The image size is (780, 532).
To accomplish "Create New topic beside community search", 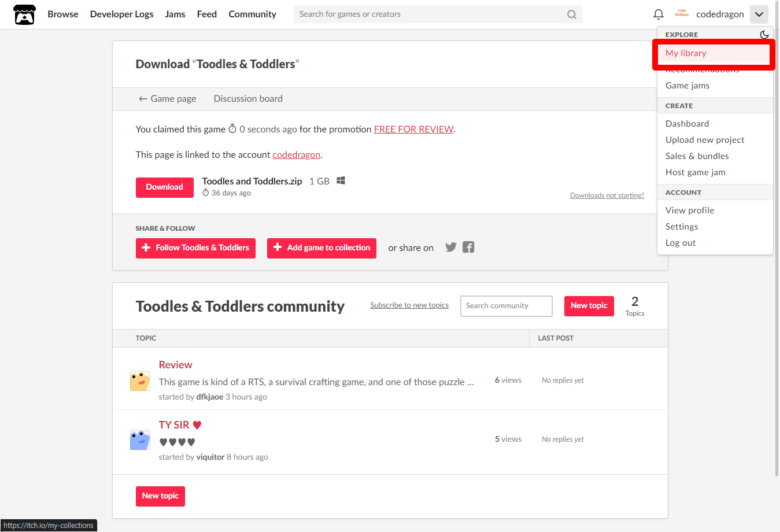I will (589, 306).
